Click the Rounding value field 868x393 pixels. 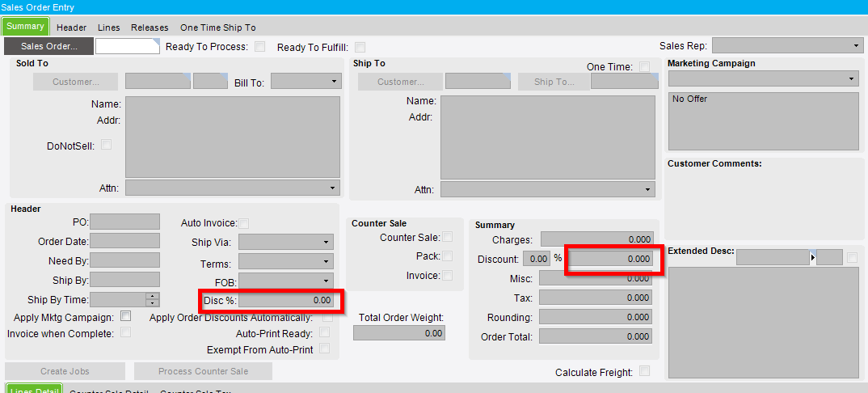click(x=596, y=317)
